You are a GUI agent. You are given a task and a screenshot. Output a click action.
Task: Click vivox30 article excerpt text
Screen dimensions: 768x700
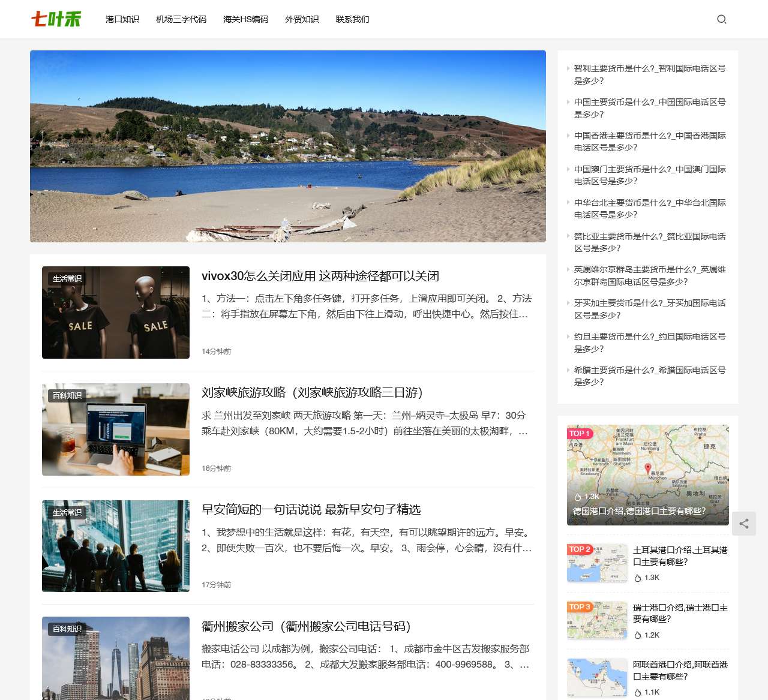(x=367, y=307)
